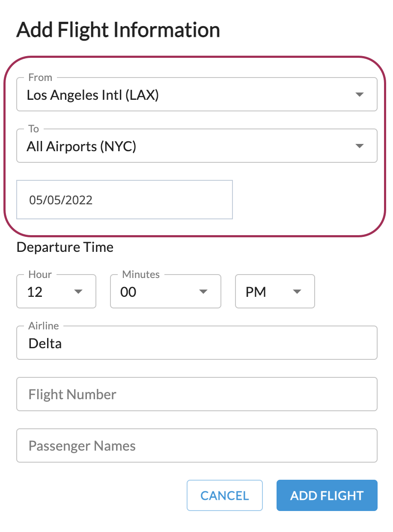Focus the Passenger Names field
393x532 pixels.
pyautogui.click(x=197, y=445)
